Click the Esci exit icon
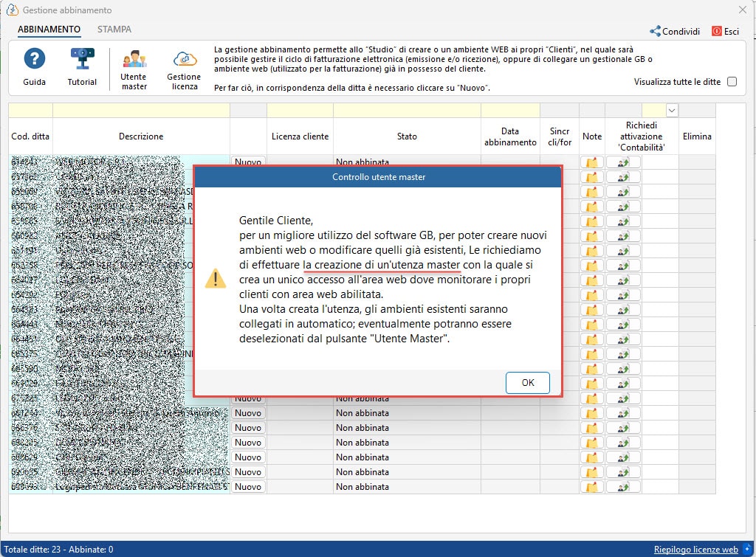Image resolution: width=756 pixels, height=557 pixels. pos(716,31)
